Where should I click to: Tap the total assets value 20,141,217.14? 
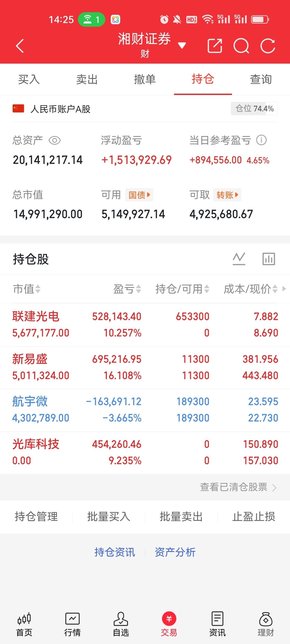point(48,160)
